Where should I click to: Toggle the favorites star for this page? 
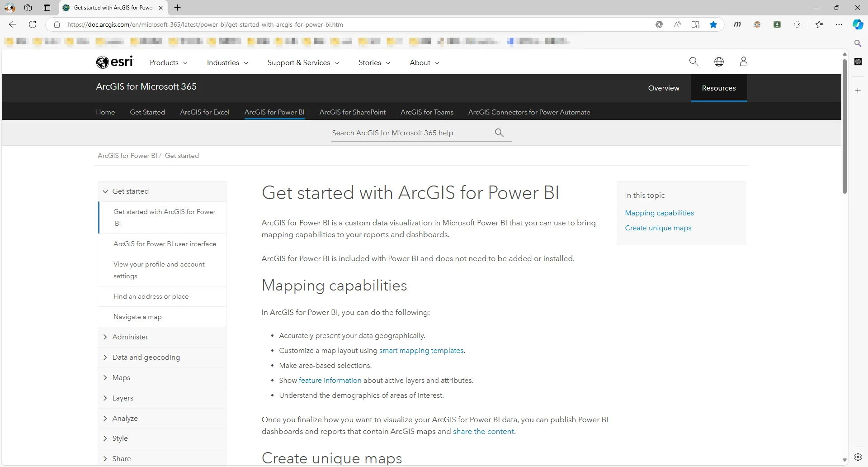pos(714,24)
